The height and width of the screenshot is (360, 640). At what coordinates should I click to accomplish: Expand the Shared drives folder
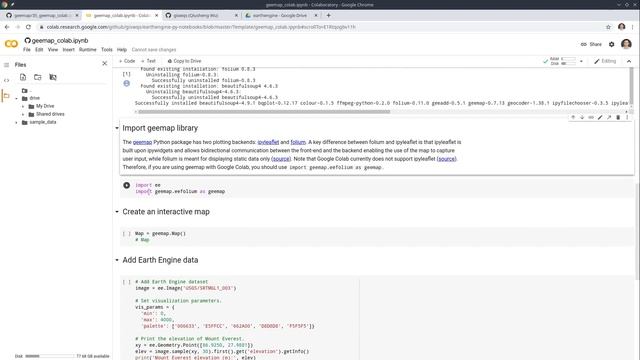23,114
